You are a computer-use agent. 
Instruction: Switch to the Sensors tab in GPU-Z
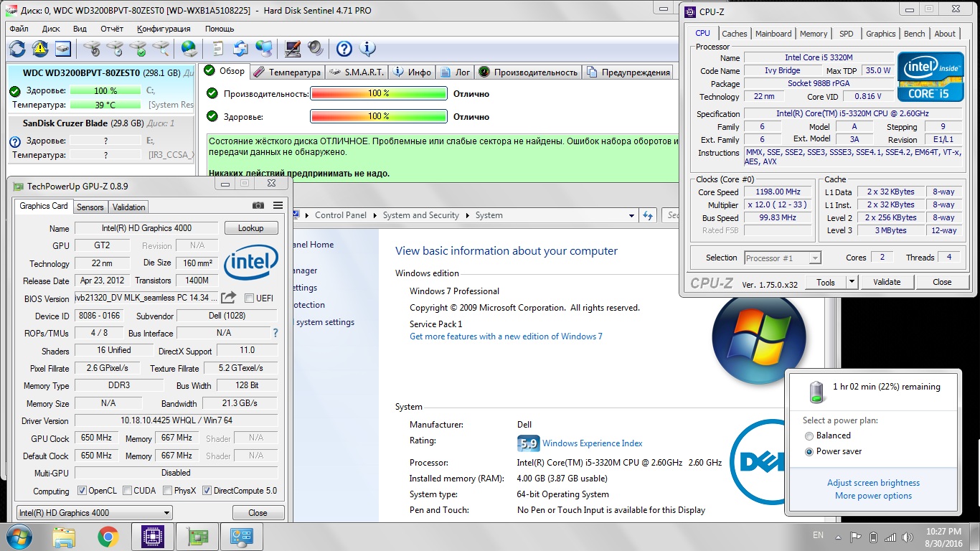90,207
